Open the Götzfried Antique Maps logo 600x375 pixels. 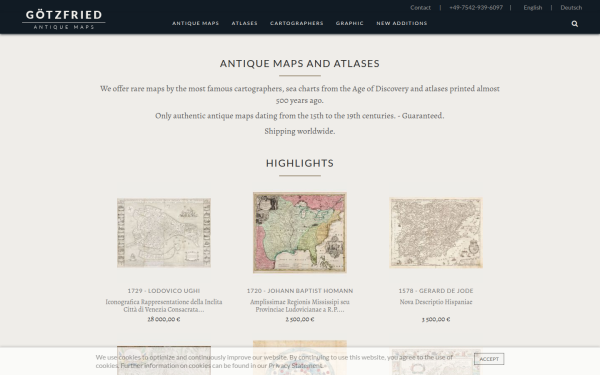(64, 19)
